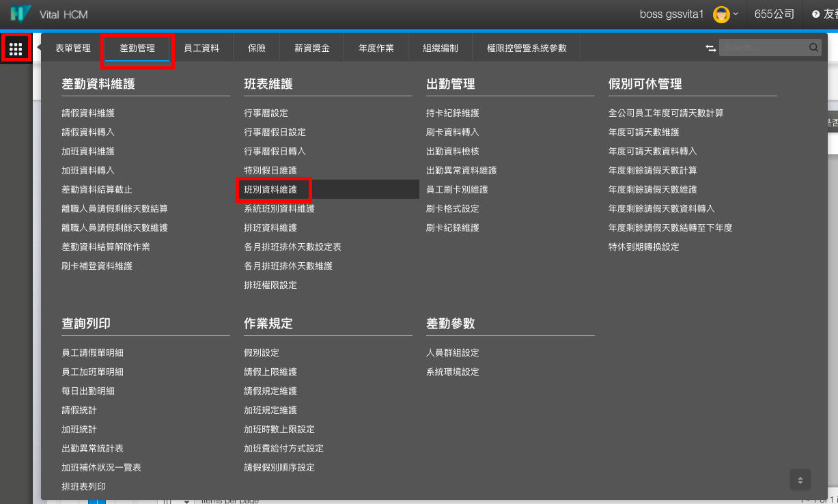Open 請假資料維護 link
Image resolution: width=838 pixels, height=504 pixels.
pos(88,113)
